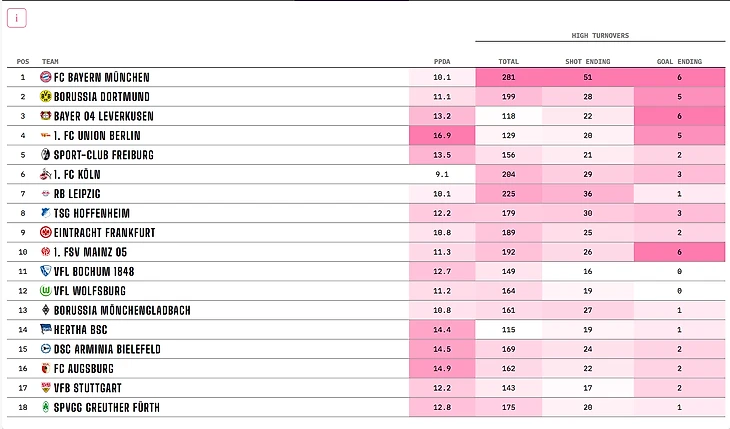Viewport: 730px width, 429px height.
Task: Click the FC Bayern München club logo
Action: pyautogui.click(x=45, y=77)
